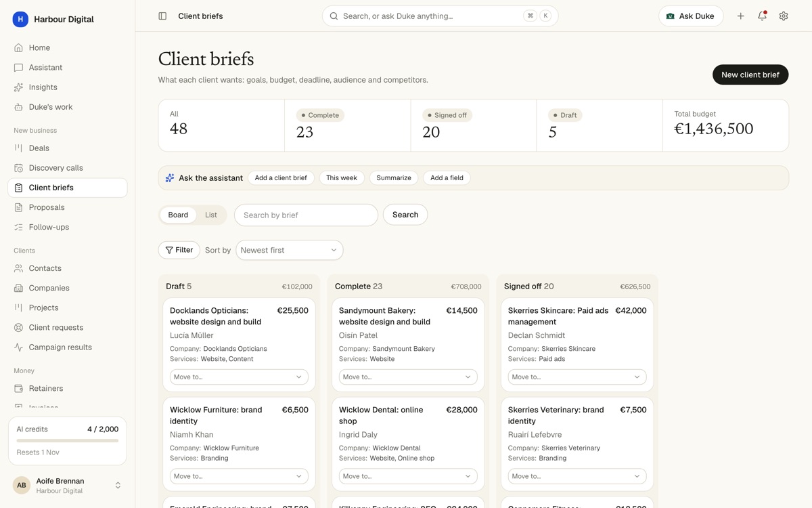Image resolution: width=812 pixels, height=508 pixels.
Task: Expand the Aoife Brennan account switcher
Action: pos(118,485)
